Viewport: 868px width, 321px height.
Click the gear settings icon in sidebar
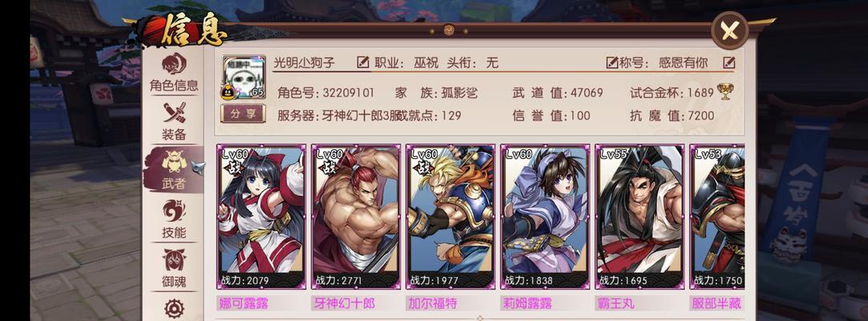click(174, 308)
